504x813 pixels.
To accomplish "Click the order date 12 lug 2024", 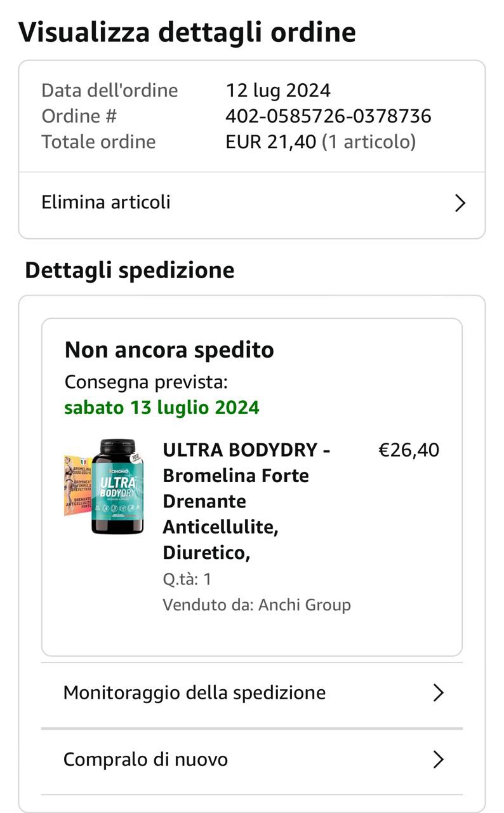I will click(278, 90).
